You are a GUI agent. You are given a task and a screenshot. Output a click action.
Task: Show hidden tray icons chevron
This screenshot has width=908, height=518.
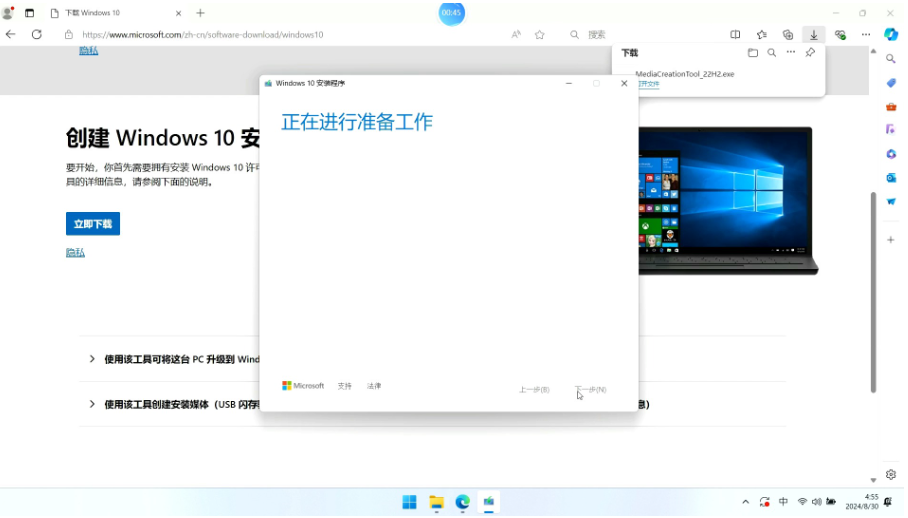tap(745, 502)
